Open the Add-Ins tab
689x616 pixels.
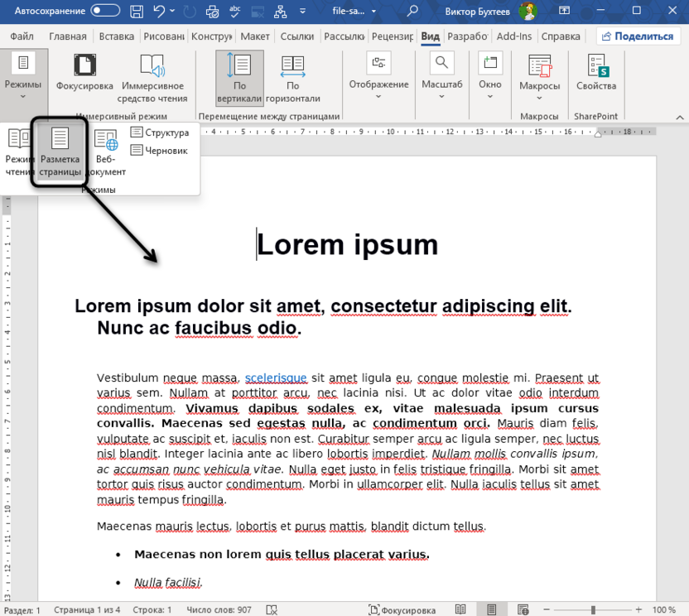(514, 36)
